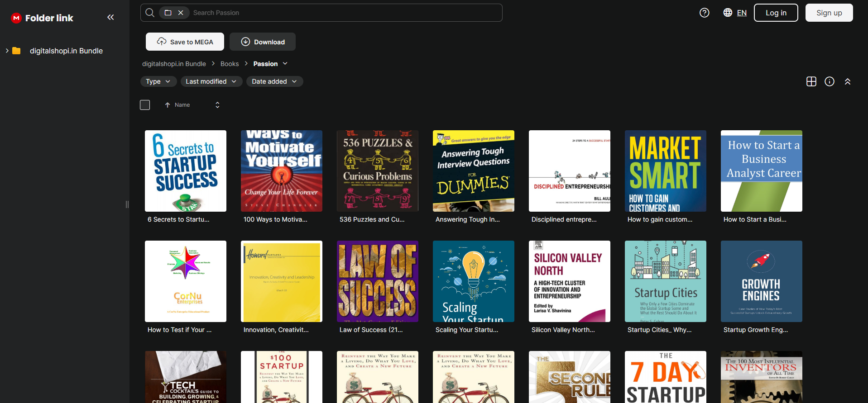Open the 536 Puzzles and Curious Problems thumbnail
Screen dimensions: 868x403
(378, 171)
